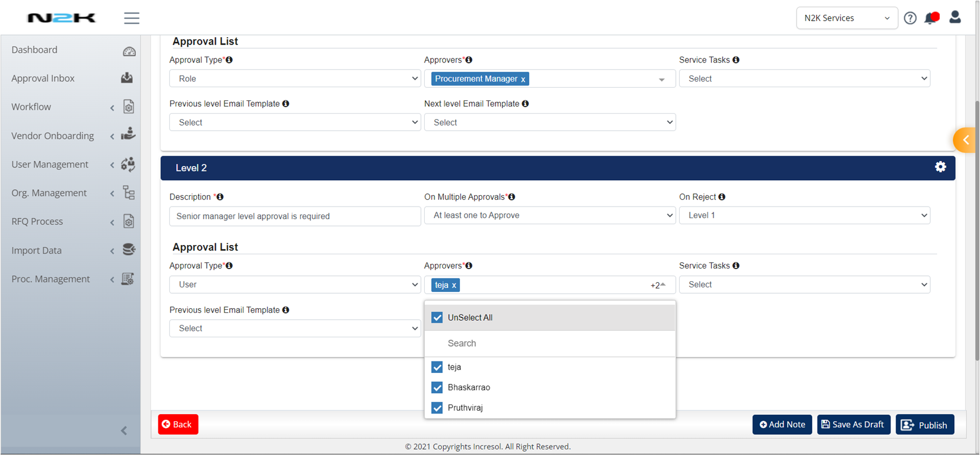The image size is (980, 455).
Task: Open Level 2 Previous level Email Template dropdown
Action: pos(295,328)
